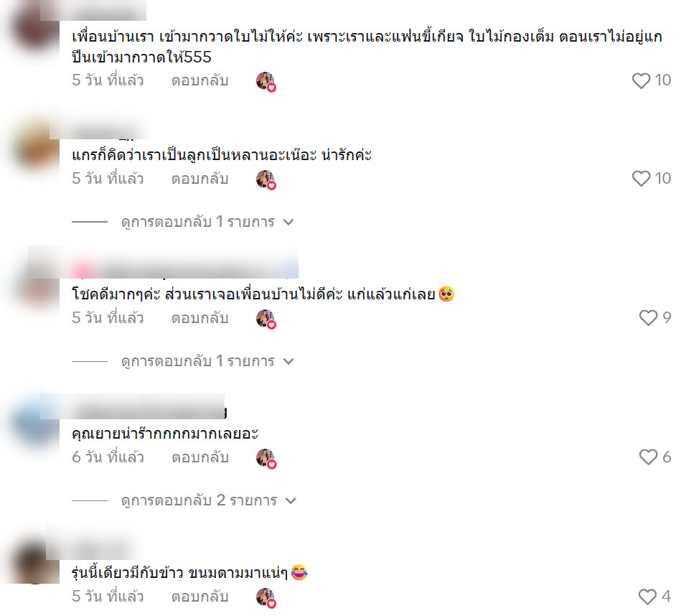This screenshot has width=681, height=616.
Task: Reply to the last comment with laughing emoji
Action: coord(199,597)
